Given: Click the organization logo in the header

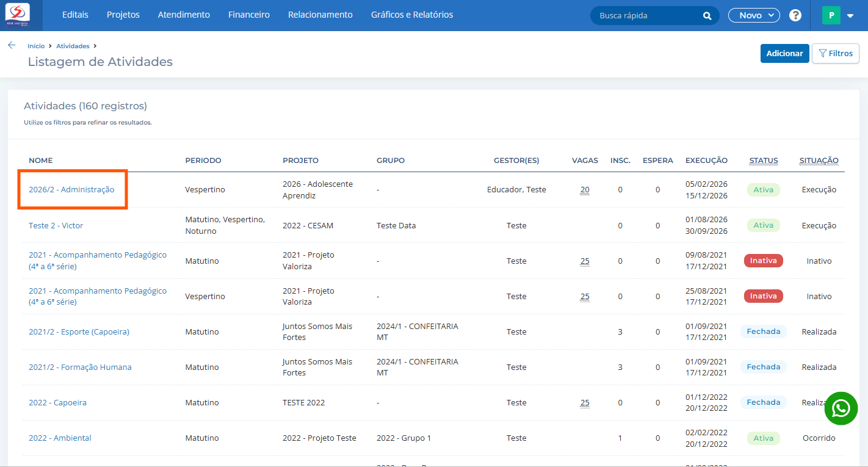Looking at the screenshot, I should (17, 15).
